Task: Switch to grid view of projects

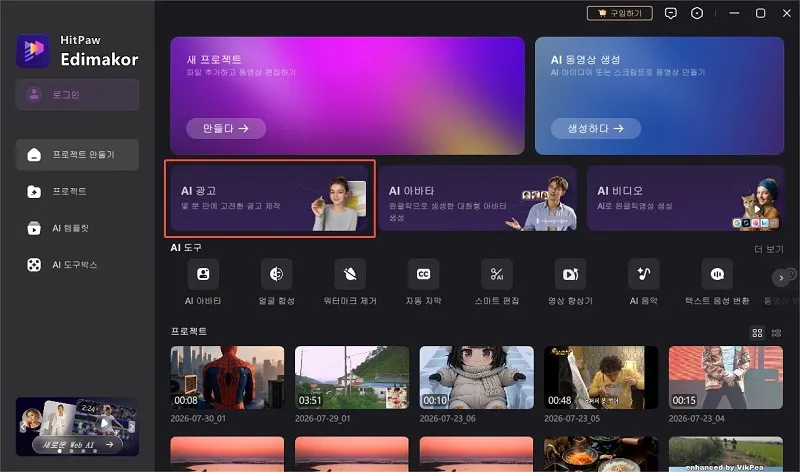Action: (x=758, y=333)
